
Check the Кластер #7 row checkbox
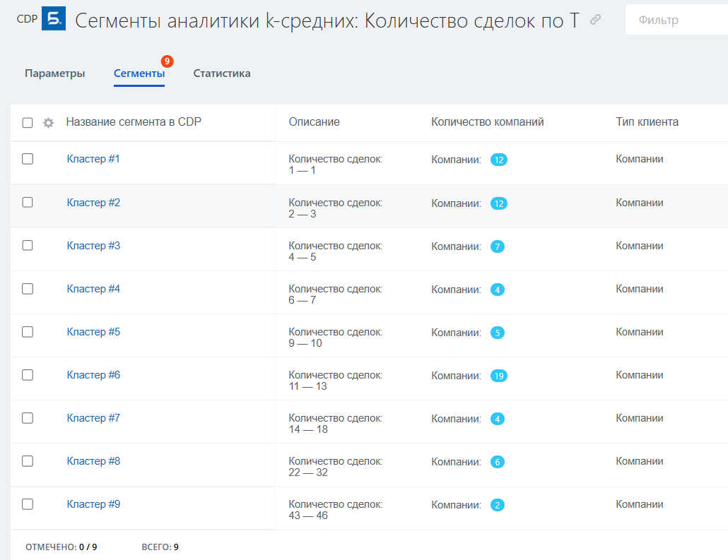28,418
